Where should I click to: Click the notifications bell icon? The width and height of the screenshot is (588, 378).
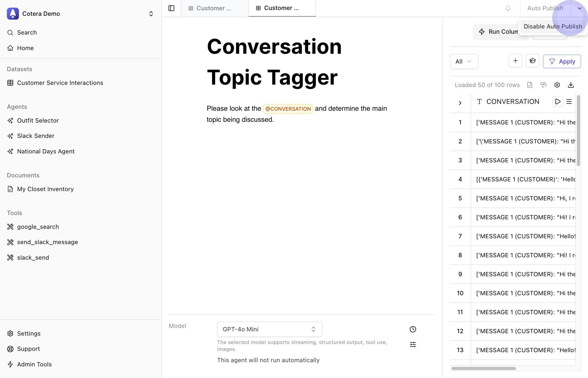[x=508, y=8]
